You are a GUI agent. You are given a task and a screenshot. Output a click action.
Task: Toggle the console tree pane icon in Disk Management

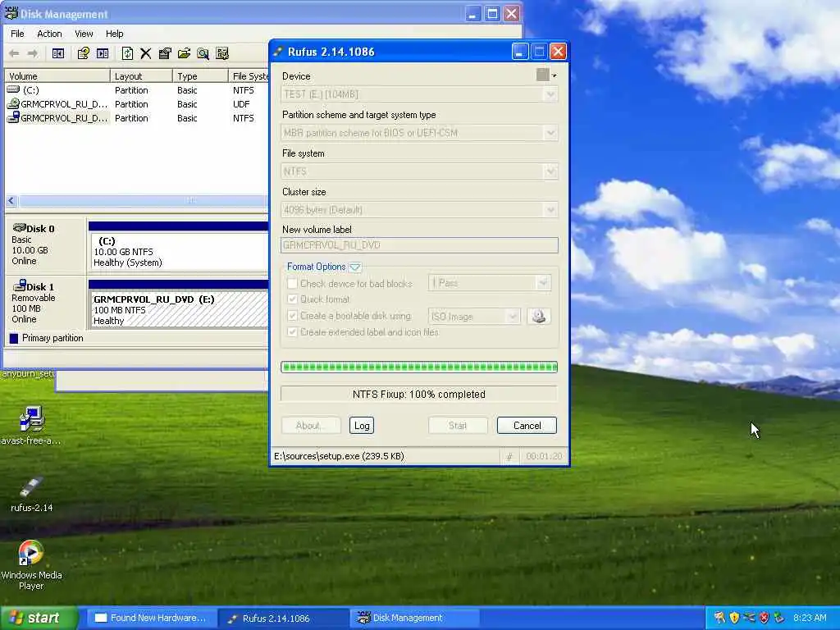coord(58,53)
